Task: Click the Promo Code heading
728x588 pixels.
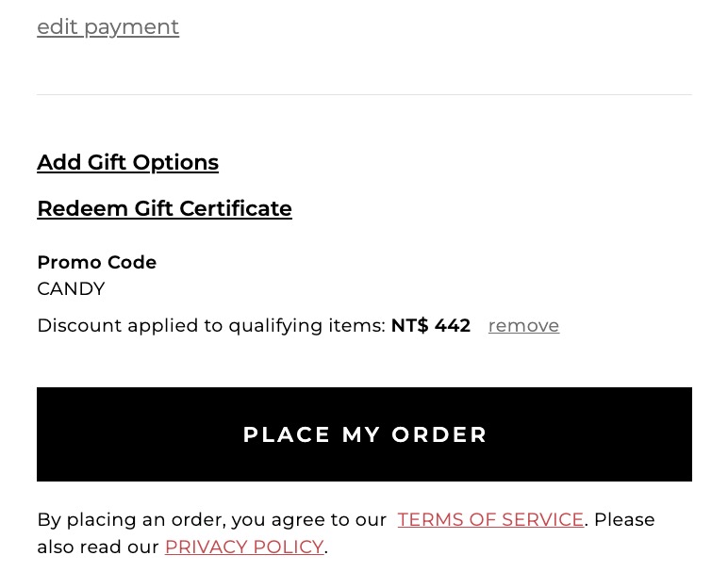Action: tap(96, 263)
